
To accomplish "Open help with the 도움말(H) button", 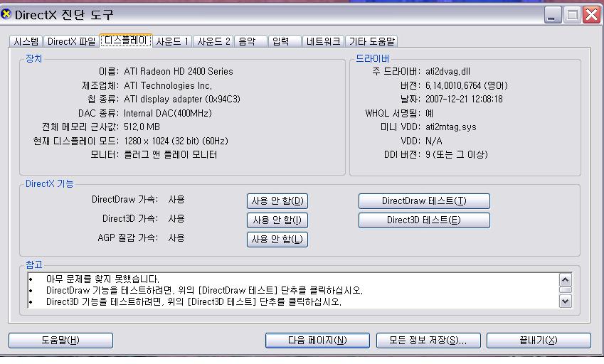I will coord(61,341).
